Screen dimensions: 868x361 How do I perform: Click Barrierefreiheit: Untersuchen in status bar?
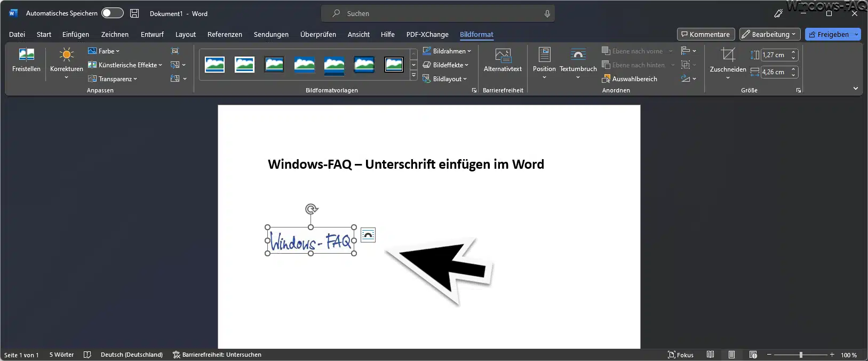click(x=217, y=355)
